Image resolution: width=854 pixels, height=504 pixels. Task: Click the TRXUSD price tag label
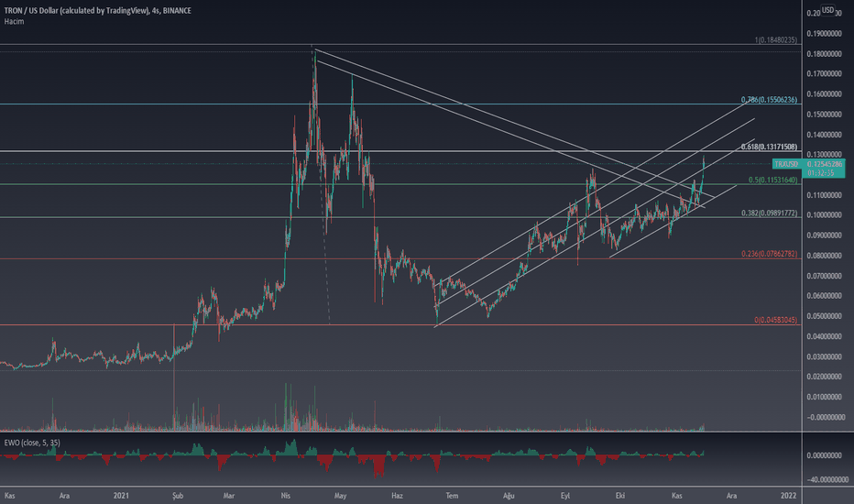(x=786, y=164)
